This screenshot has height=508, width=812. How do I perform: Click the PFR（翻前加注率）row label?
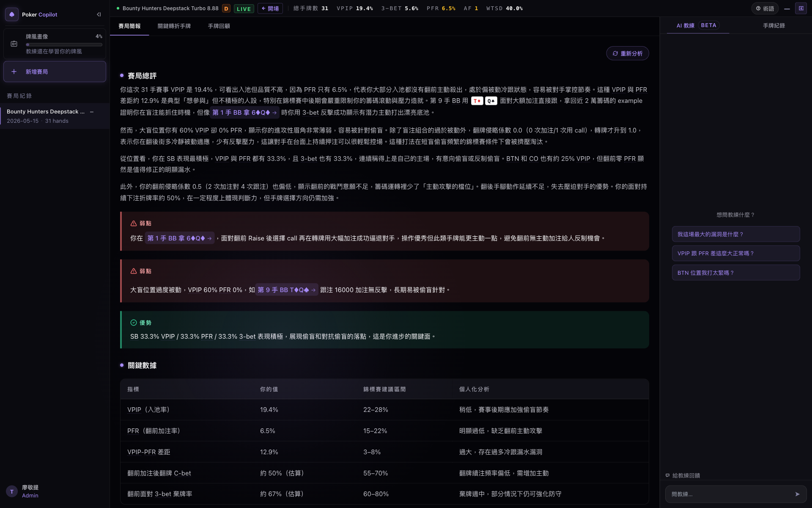[154, 431]
